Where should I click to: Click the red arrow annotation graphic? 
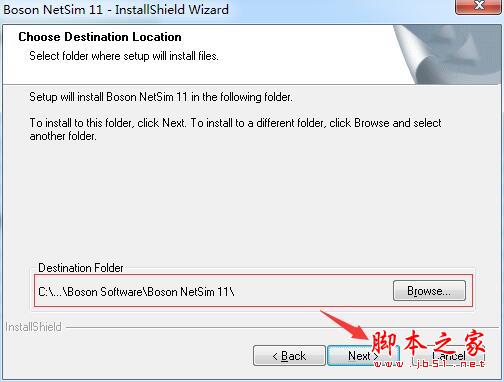[347, 327]
